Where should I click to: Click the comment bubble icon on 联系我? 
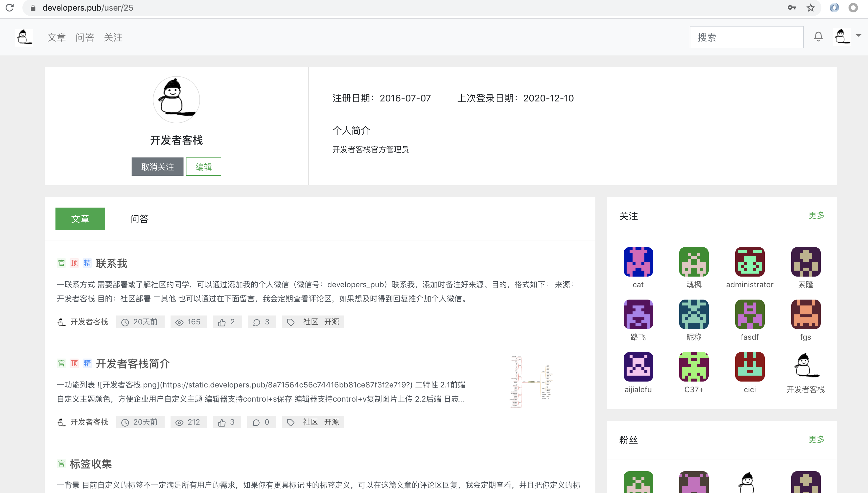tap(256, 322)
